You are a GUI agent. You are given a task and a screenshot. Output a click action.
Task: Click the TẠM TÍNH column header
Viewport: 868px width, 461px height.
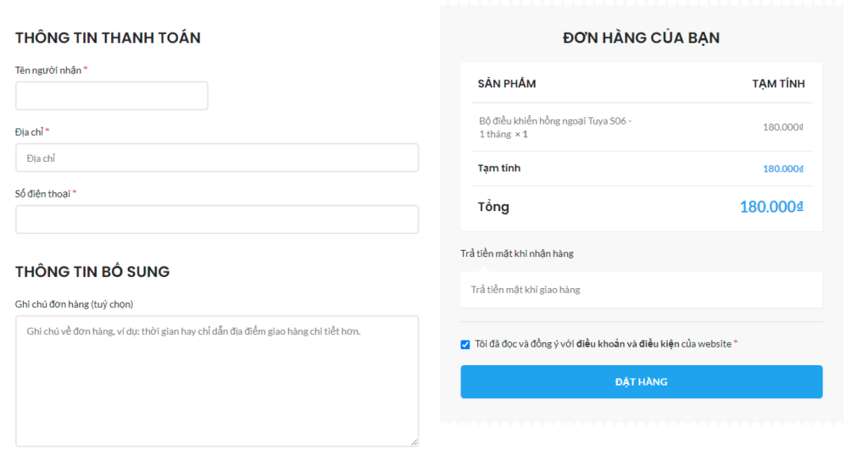pos(778,84)
